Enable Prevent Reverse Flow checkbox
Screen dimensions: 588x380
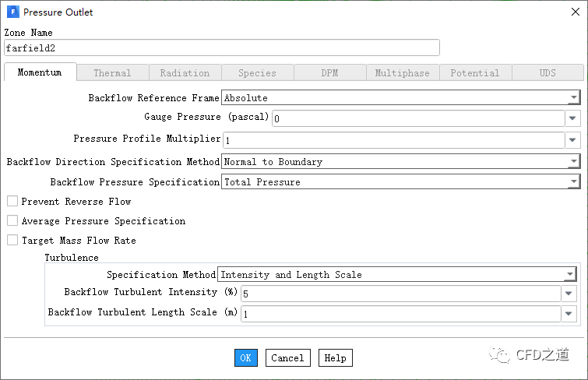click(x=12, y=202)
